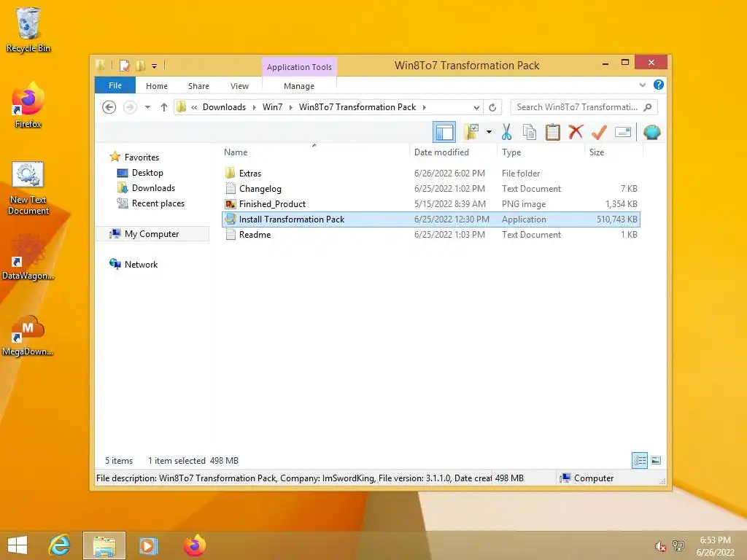
Task: Click the Paste clipboard icon
Action: coord(553,132)
